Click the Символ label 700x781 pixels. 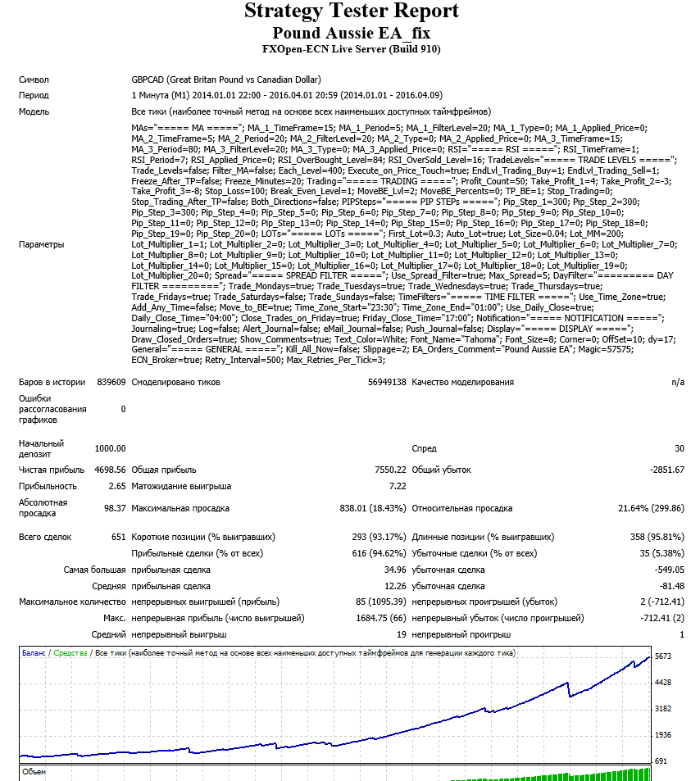click(34, 79)
